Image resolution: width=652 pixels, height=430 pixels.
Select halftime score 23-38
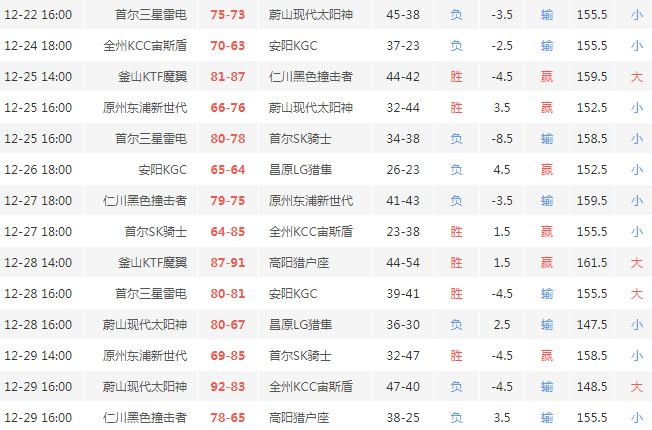click(403, 232)
